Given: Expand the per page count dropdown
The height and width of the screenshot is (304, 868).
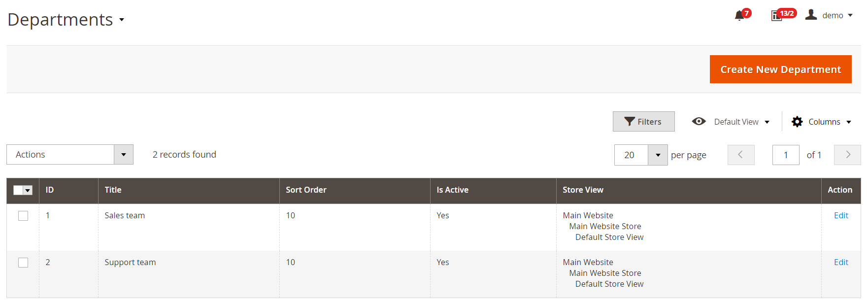Looking at the screenshot, I should (x=658, y=155).
